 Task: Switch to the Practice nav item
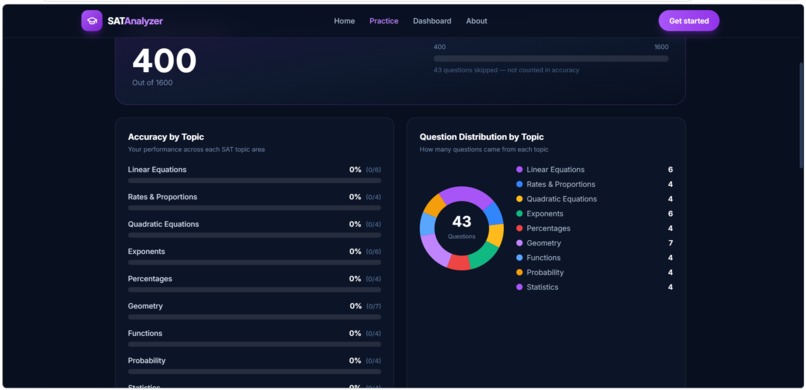coord(384,21)
